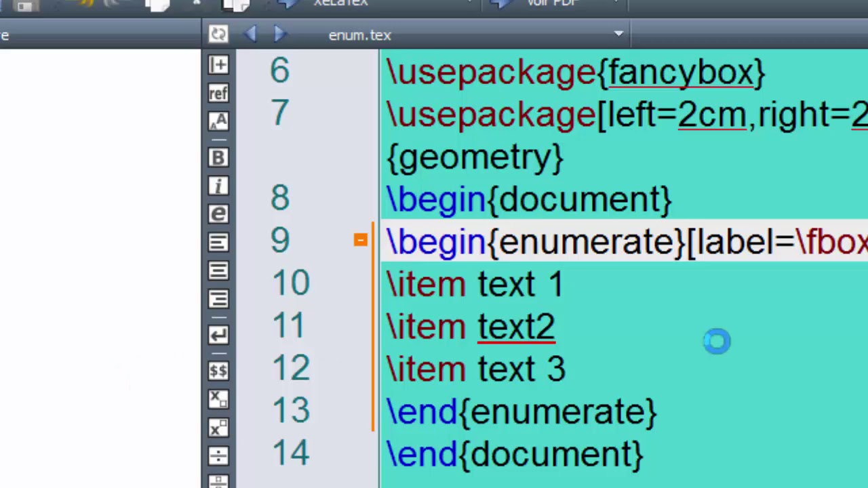
Task: Insert a superscript with the x-super icon
Action: point(218,428)
